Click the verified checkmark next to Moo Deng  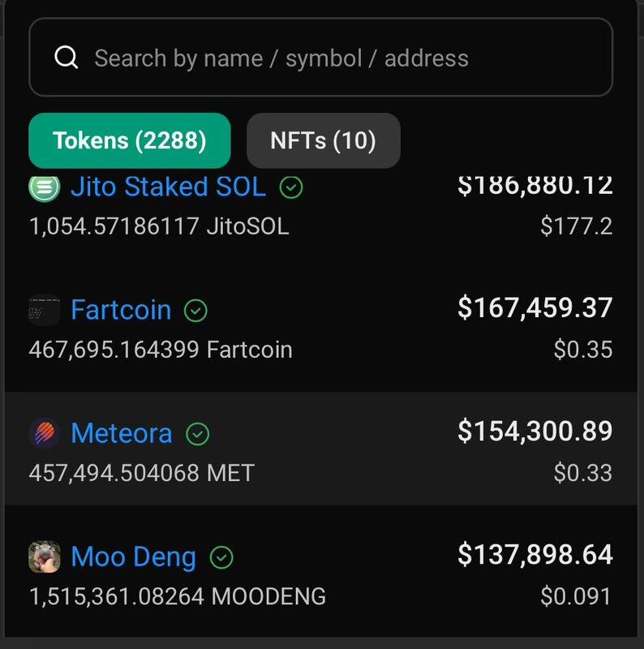pyautogui.click(x=221, y=557)
